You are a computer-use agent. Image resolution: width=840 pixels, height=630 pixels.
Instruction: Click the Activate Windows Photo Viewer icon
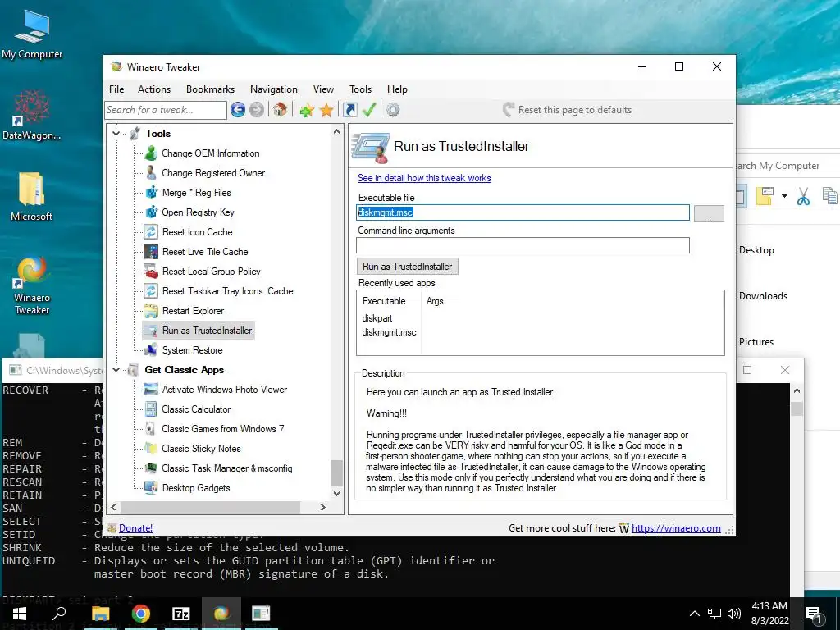151,390
